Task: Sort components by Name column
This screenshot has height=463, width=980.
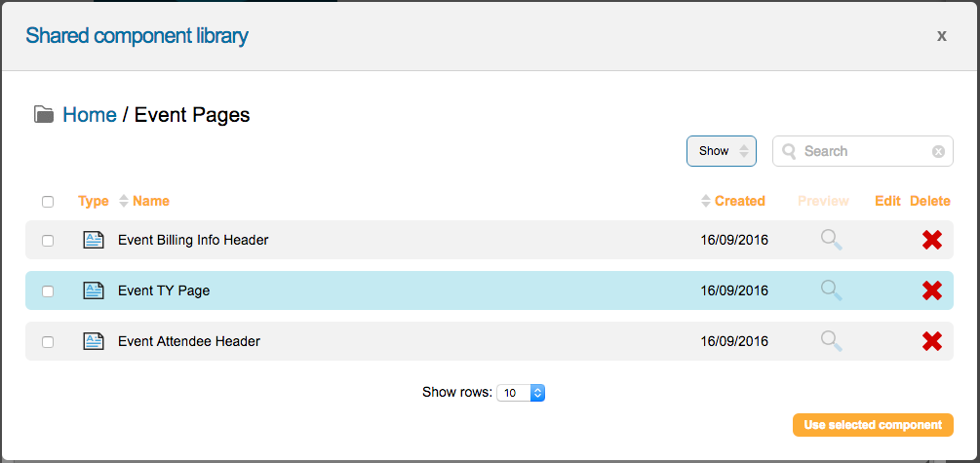Action: coord(150,201)
